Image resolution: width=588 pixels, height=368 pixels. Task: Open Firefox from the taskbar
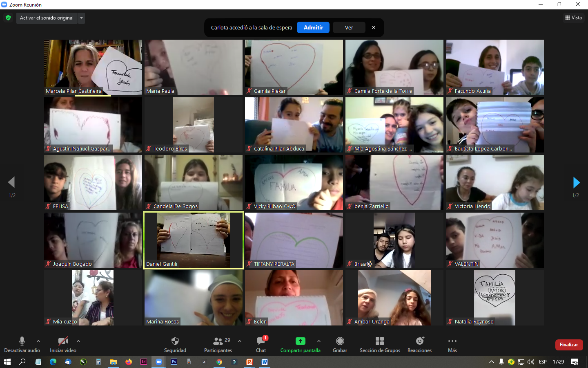129,362
